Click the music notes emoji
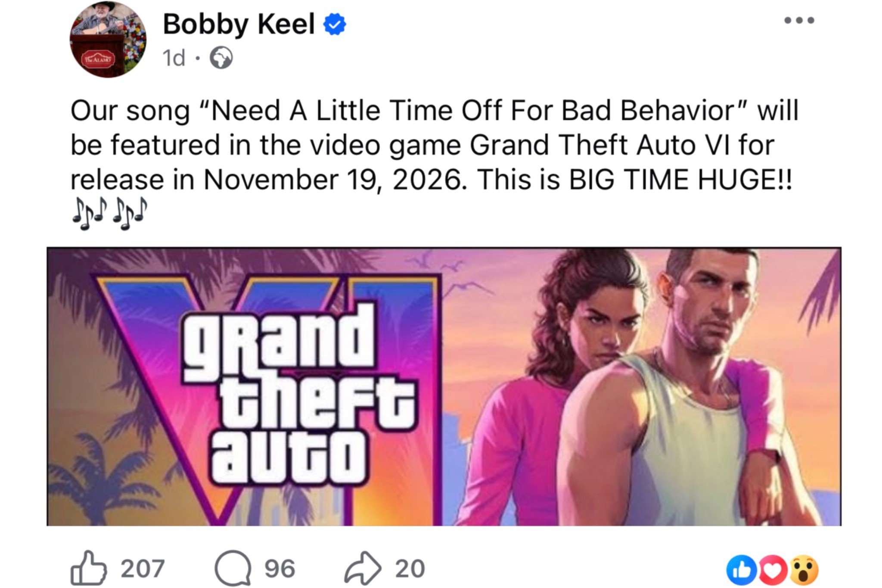This screenshot has width=882, height=588. click(x=109, y=213)
